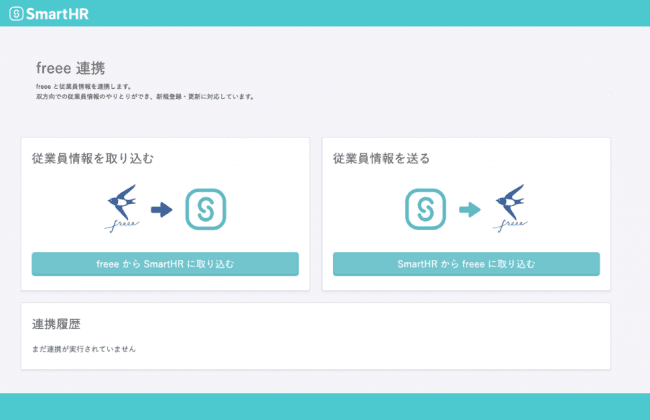Click the SmartHR logo in header

point(49,14)
